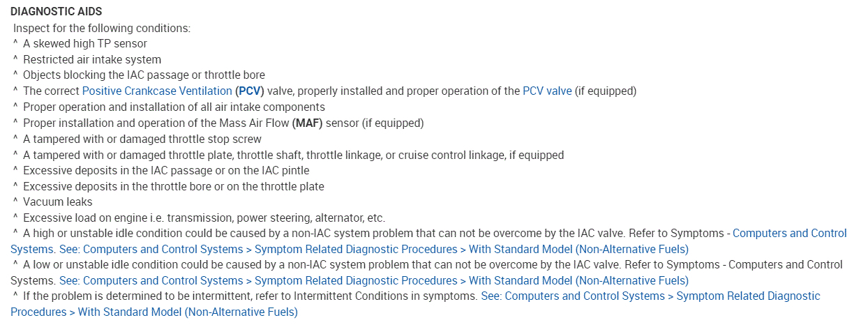
Task: Click the 'damaged throttle stop screw' line
Action: pyautogui.click(x=142, y=139)
